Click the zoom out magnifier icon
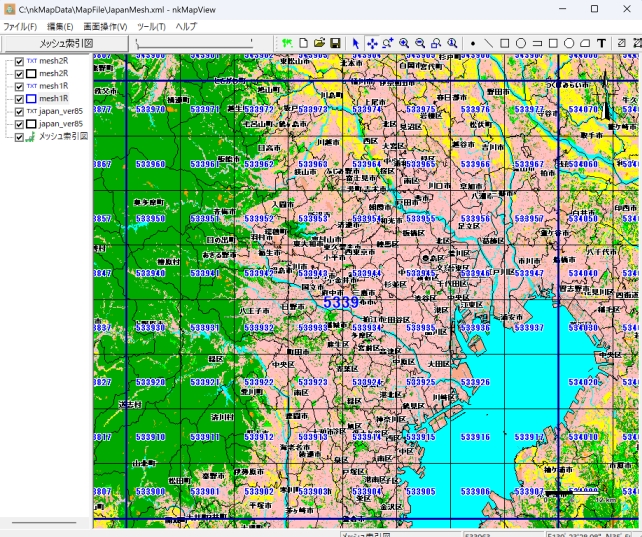 [420, 44]
